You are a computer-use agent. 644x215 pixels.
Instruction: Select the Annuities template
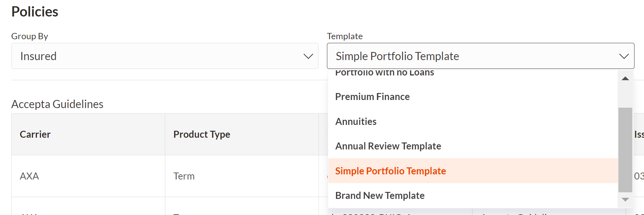point(356,121)
